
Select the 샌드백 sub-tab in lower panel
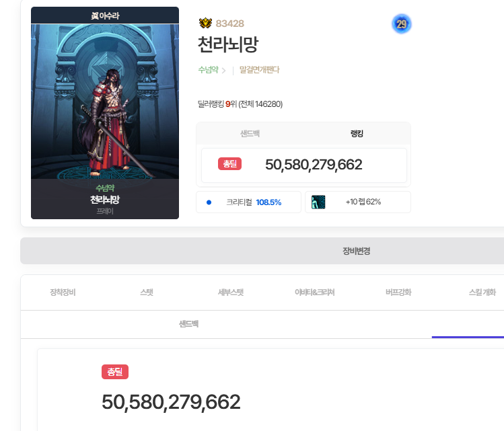[x=188, y=324]
